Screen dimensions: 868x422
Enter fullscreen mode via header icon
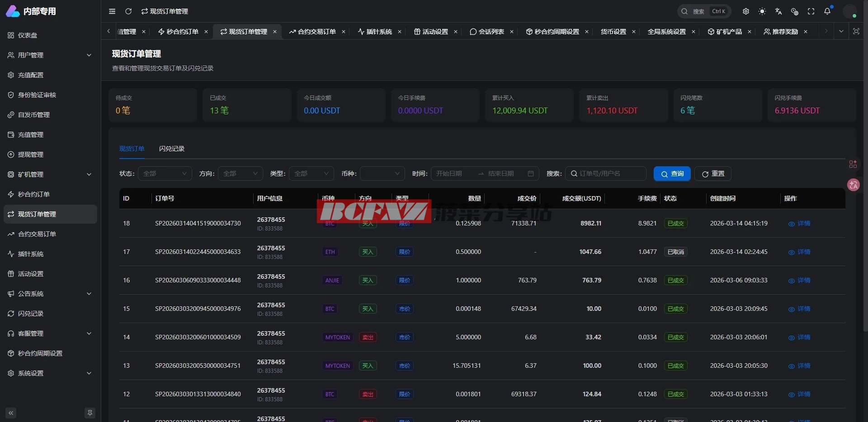[x=811, y=11]
